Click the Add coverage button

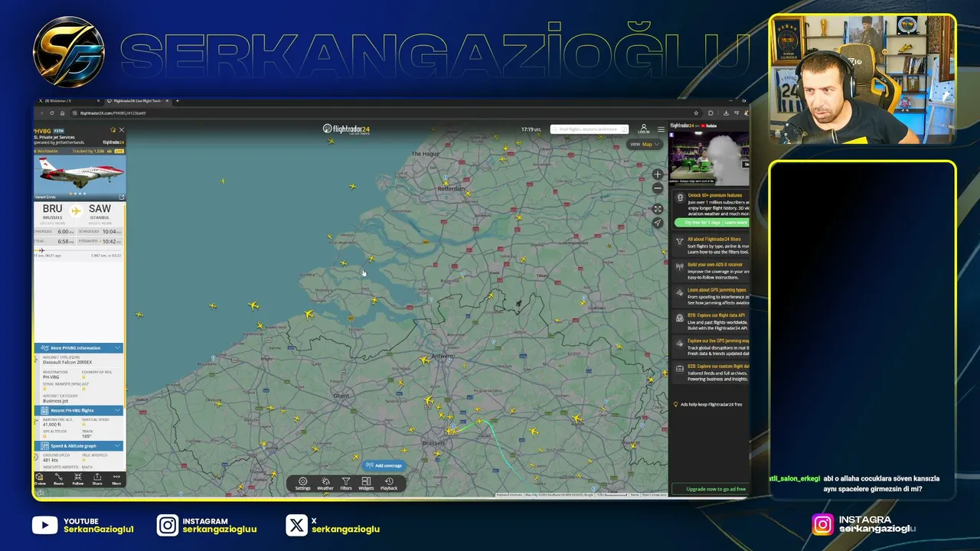(x=384, y=465)
